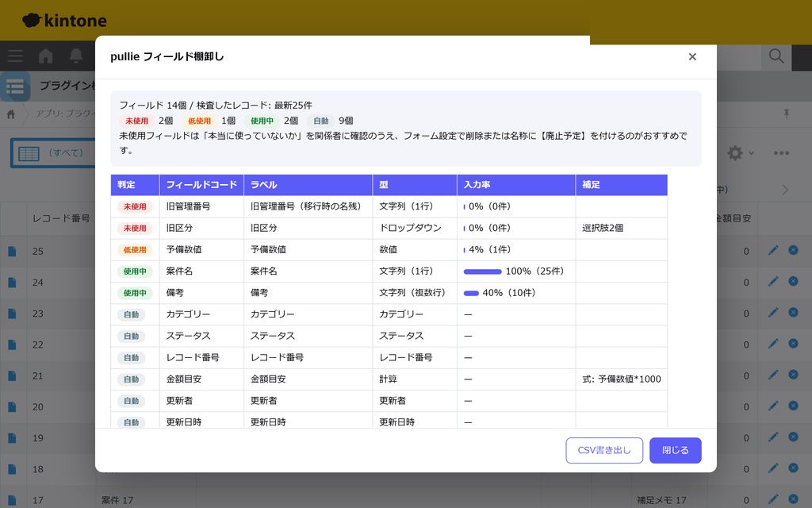Open record 24 detail icon

click(x=13, y=283)
